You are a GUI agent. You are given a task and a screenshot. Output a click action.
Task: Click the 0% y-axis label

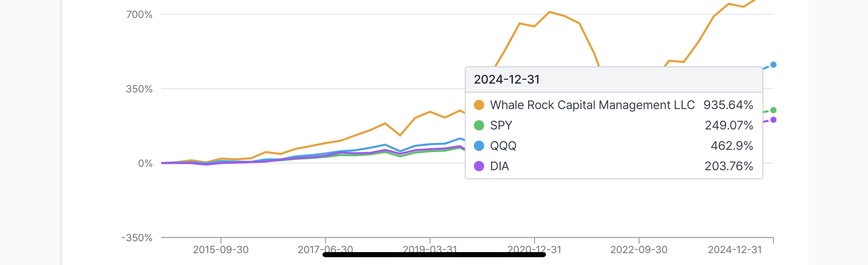145,163
